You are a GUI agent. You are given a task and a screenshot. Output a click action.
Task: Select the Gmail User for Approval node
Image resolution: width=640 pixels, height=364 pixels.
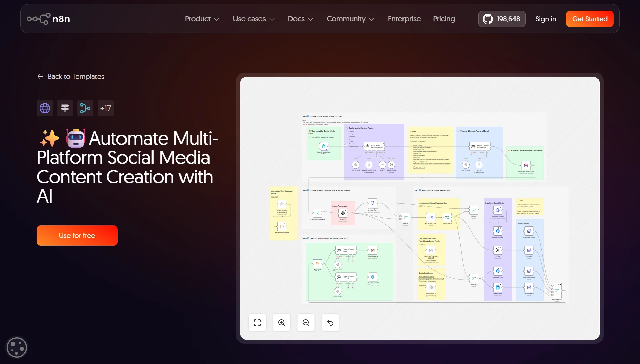[x=526, y=165]
